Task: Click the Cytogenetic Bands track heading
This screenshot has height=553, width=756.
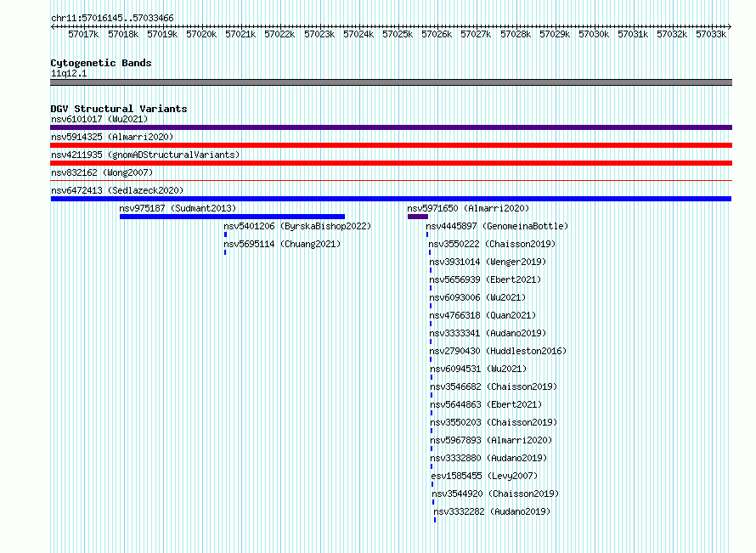Action: pos(101,63)
